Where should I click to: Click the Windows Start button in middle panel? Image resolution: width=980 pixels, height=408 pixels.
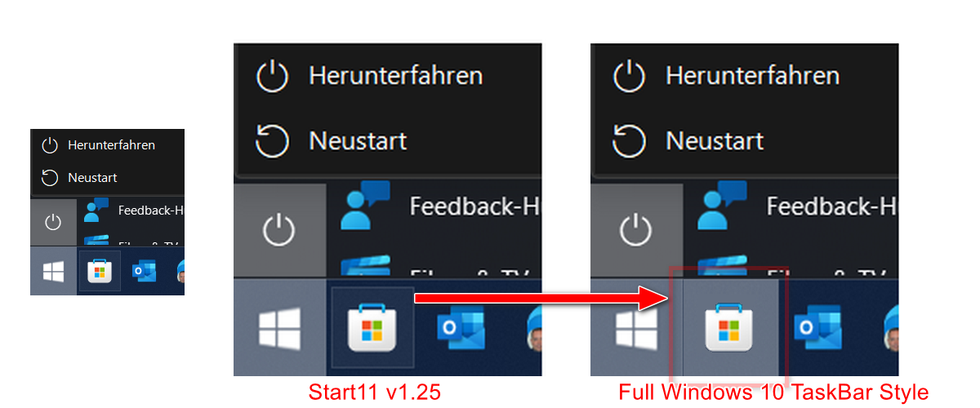(279, 328)
